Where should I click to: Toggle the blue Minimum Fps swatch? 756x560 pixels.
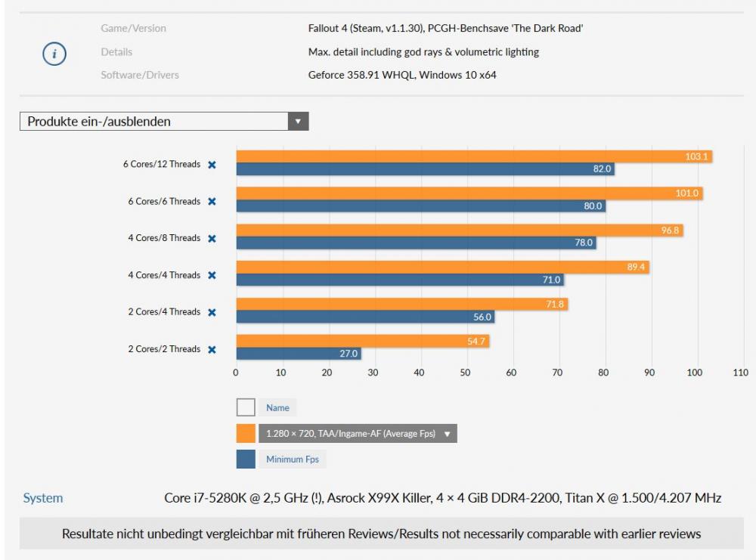tap(246, 459)
